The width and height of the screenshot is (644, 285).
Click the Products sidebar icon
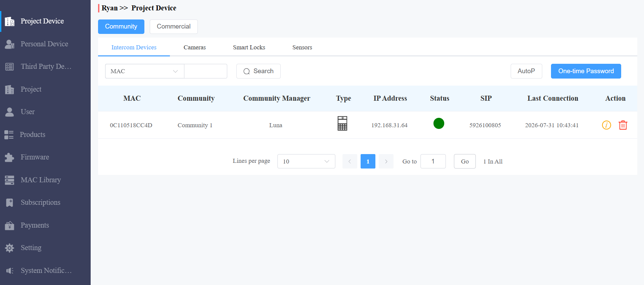[x=9, y=135]
